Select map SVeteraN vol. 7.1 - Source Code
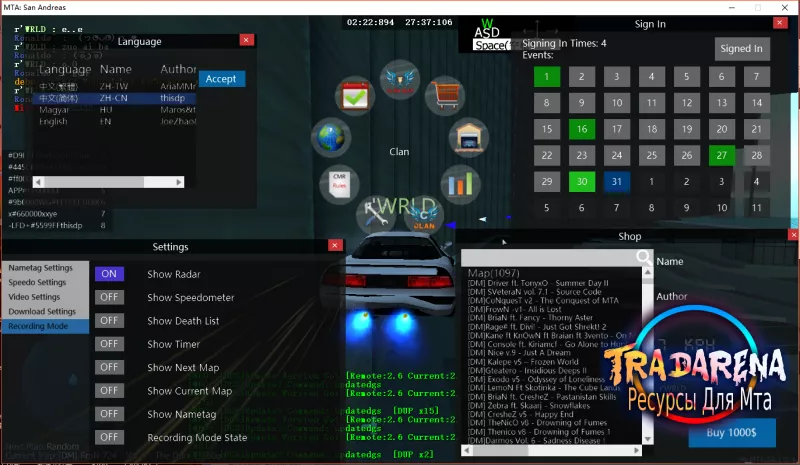800x465 pixels. point(535,292)
